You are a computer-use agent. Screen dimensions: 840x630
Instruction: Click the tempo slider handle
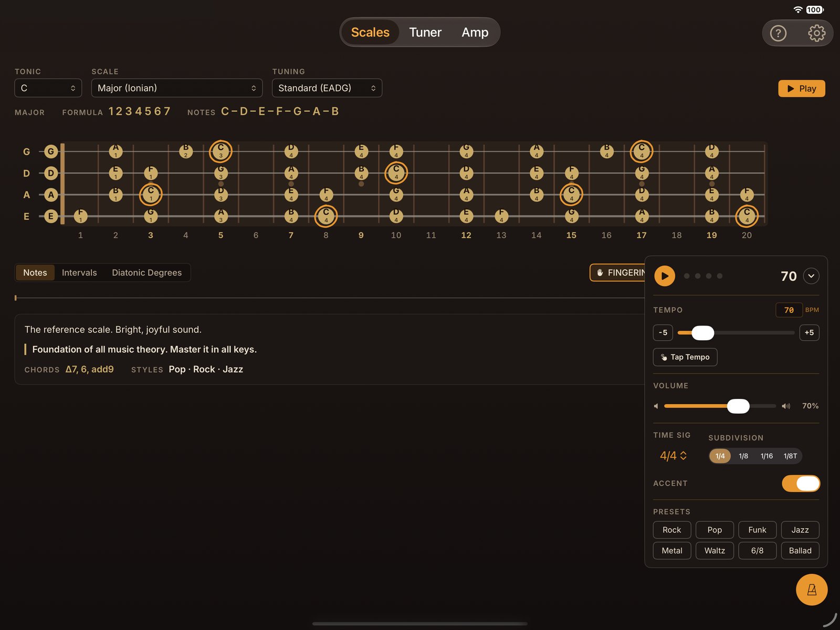pos(703,333)
